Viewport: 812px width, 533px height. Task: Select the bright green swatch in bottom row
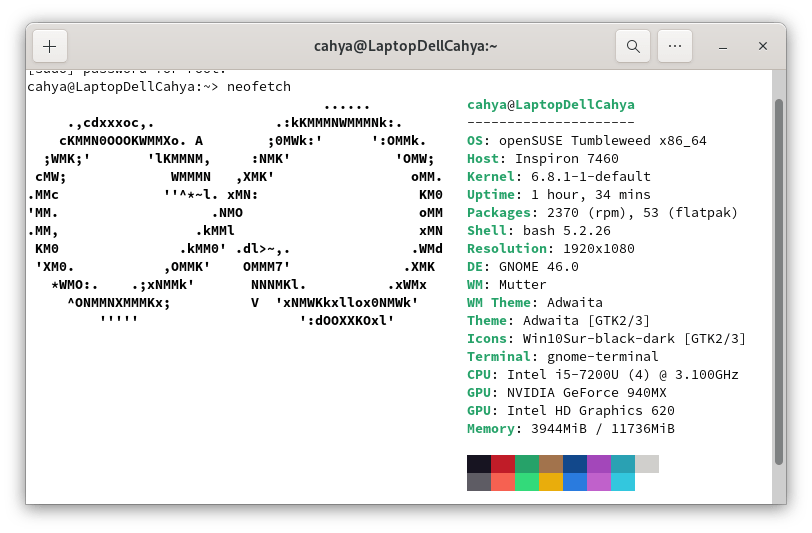[527, 482]
